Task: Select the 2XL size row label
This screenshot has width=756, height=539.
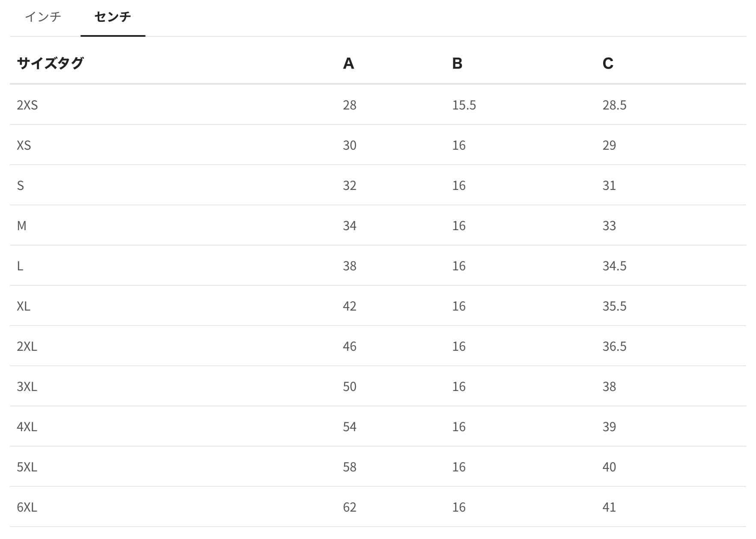Action: tap(27, 346)
